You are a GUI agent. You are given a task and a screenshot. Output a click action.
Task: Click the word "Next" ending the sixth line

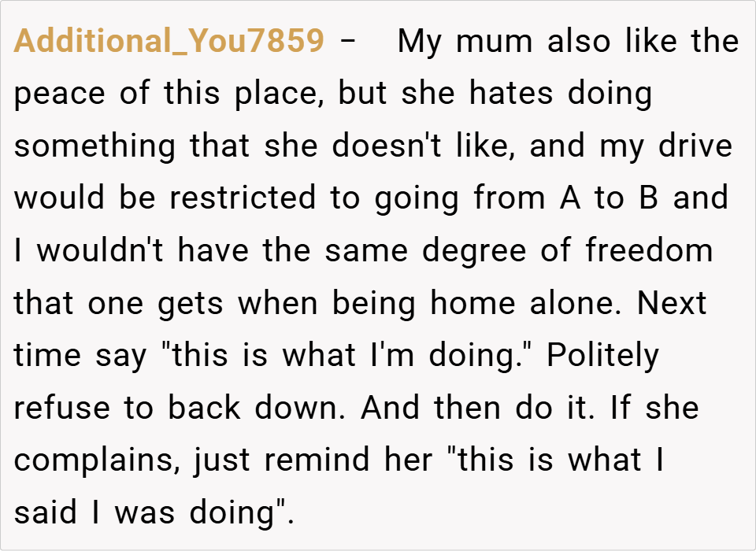click(672, 304)
